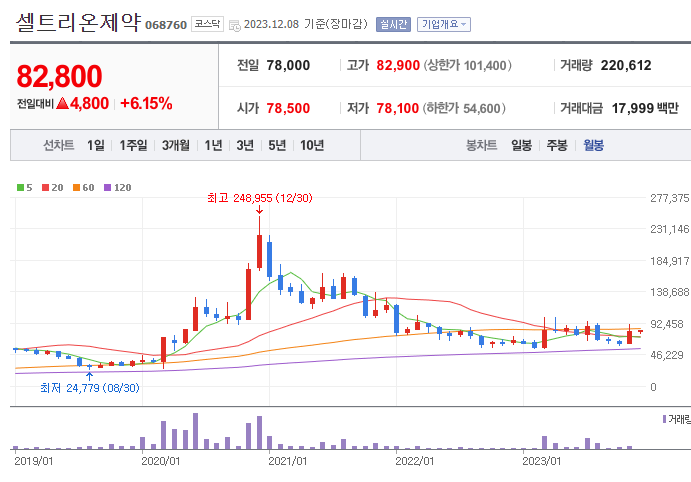Open the 기업개요 dropdown
The height and width of the screenshot is (482, 691).
444,24
